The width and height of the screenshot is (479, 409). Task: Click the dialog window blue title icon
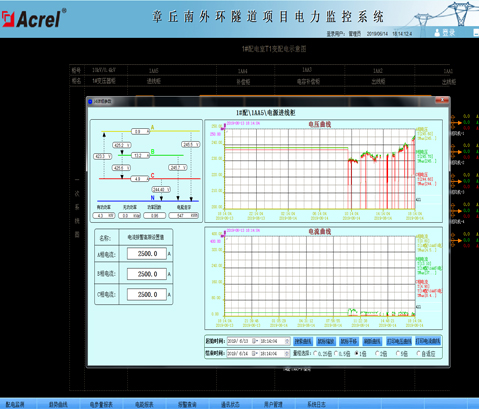click(90, 101)
